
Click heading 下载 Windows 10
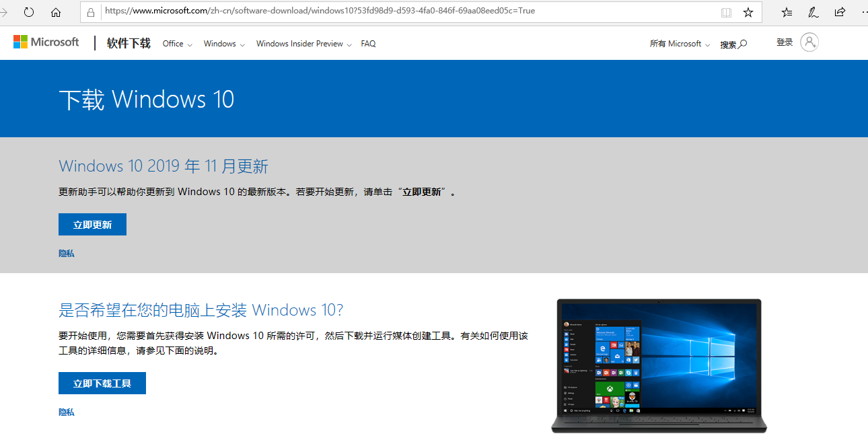147,100
